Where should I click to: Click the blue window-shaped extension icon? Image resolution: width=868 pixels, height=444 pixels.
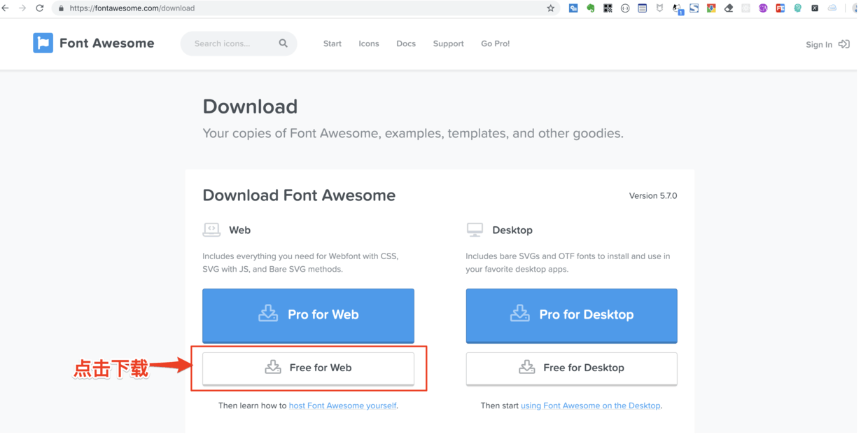[642, 8]
